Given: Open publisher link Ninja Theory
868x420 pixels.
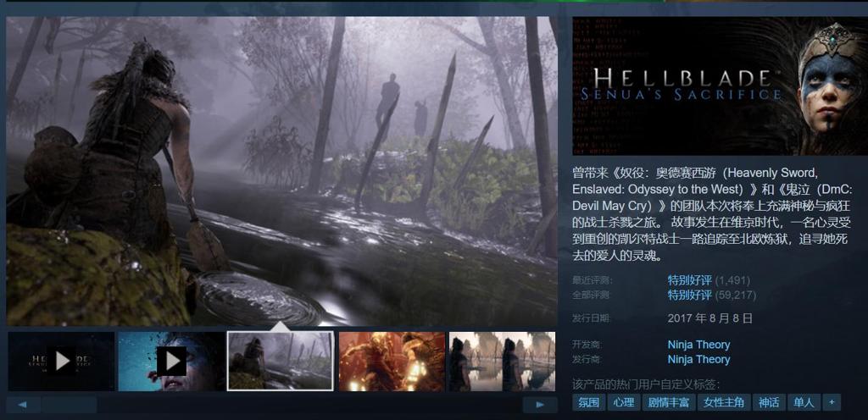Looking at the screenshot, I should [x=698, y=359].
